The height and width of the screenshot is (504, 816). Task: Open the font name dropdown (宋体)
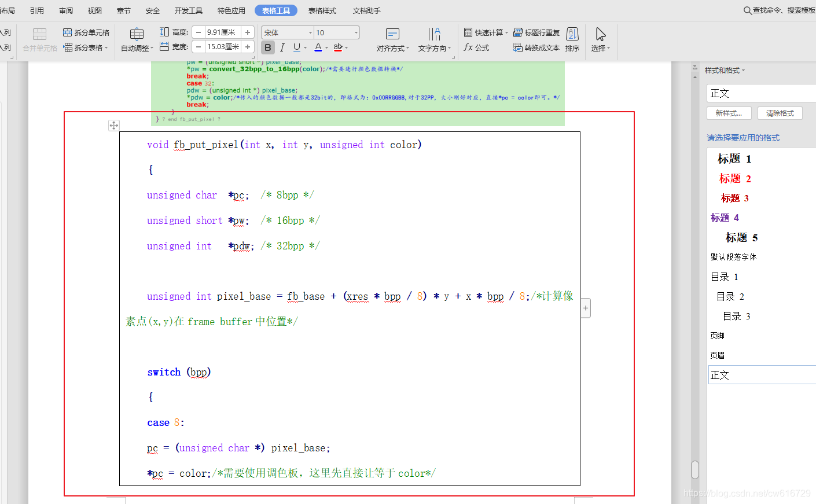pyautogui.click(x=310, y=32)
